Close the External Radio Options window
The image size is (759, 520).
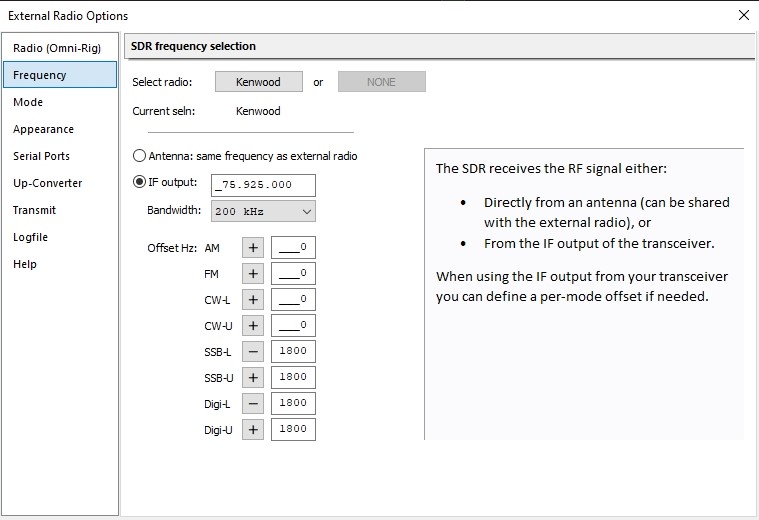point(743,15)
